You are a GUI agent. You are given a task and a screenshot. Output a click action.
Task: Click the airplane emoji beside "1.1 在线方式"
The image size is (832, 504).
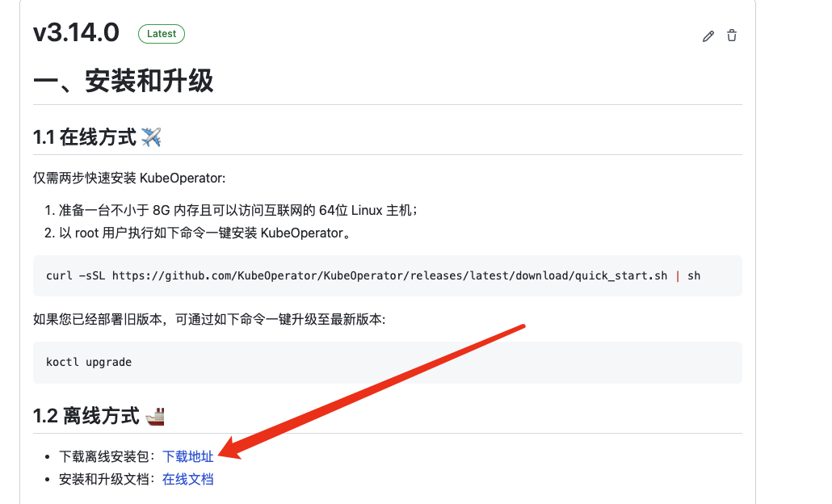click(x=153, y=136)
